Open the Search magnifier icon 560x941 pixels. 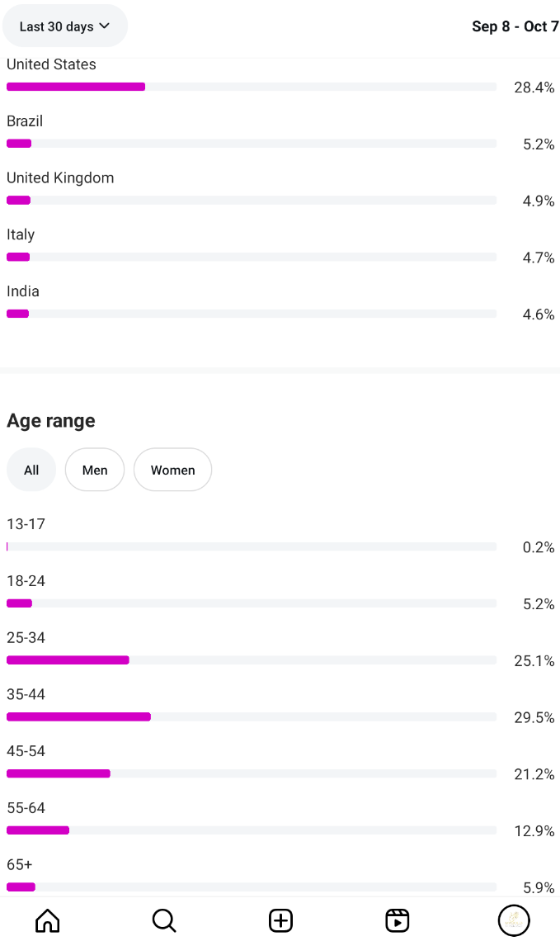(164, 920)
